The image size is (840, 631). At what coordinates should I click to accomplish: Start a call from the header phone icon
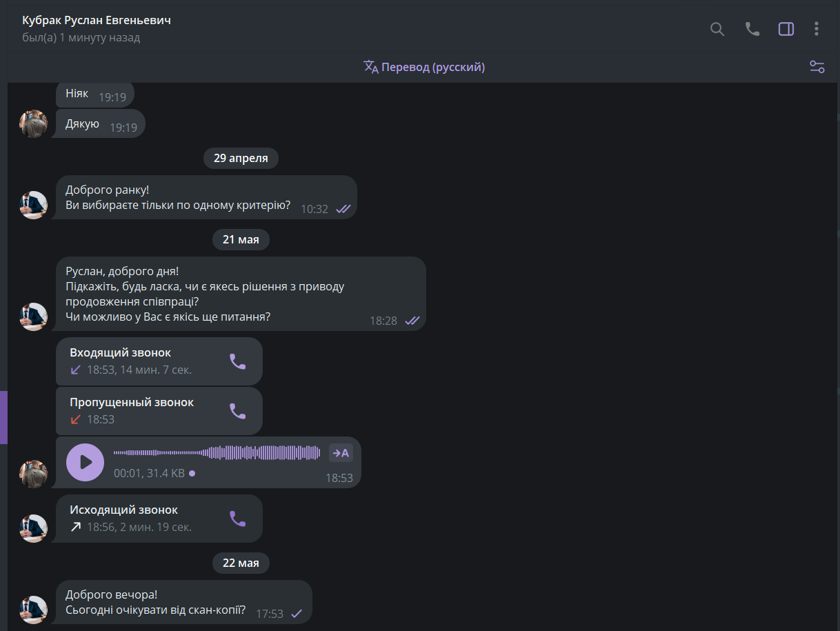click(752, 29)
